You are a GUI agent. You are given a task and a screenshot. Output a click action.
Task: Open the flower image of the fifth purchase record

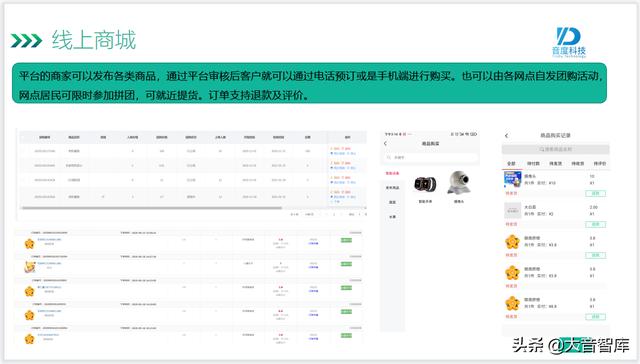[x=512, y=303]
